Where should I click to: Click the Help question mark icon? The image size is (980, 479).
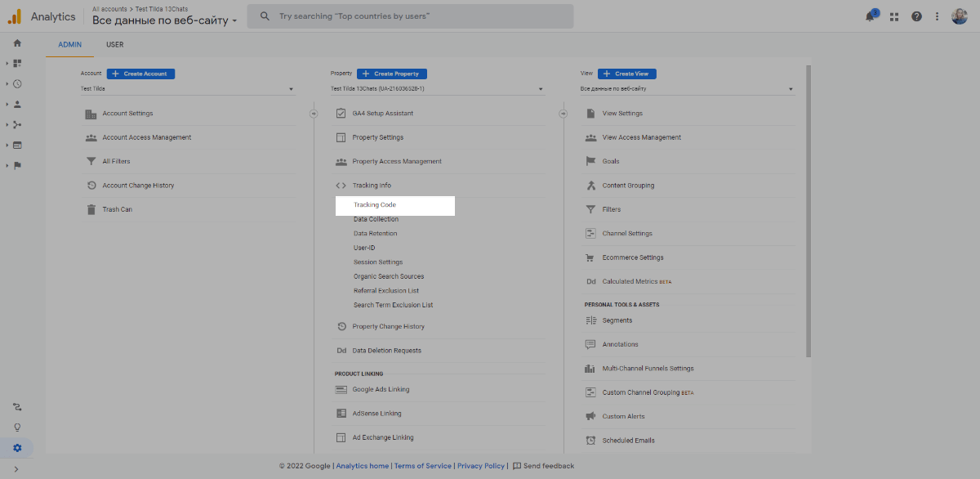point(916,16)
